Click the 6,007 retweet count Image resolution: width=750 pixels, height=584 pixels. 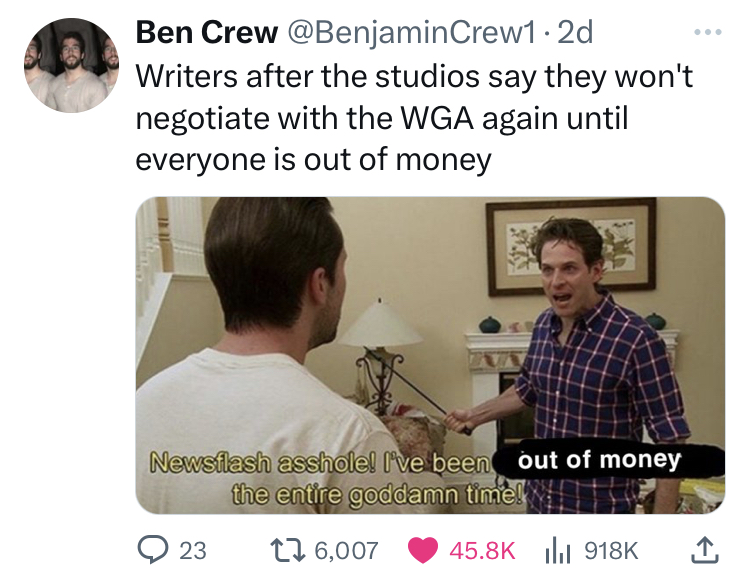(x=346, y=551)
